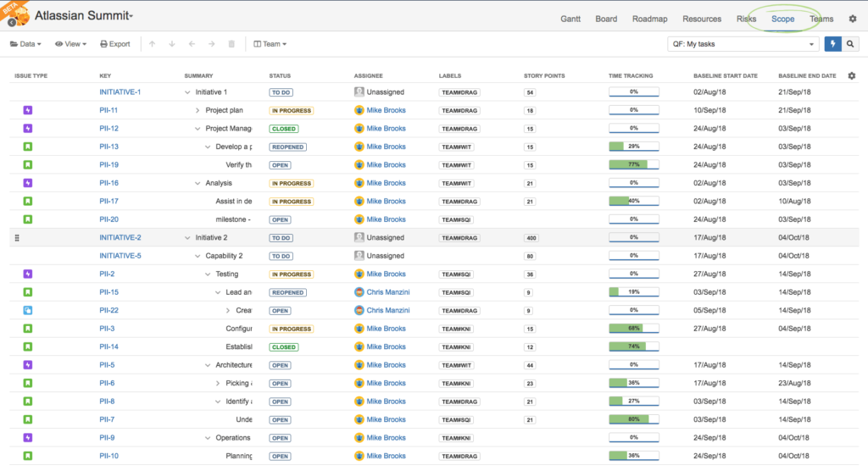Collapse the Testing row
868x471 pixels.
(208, 274)
